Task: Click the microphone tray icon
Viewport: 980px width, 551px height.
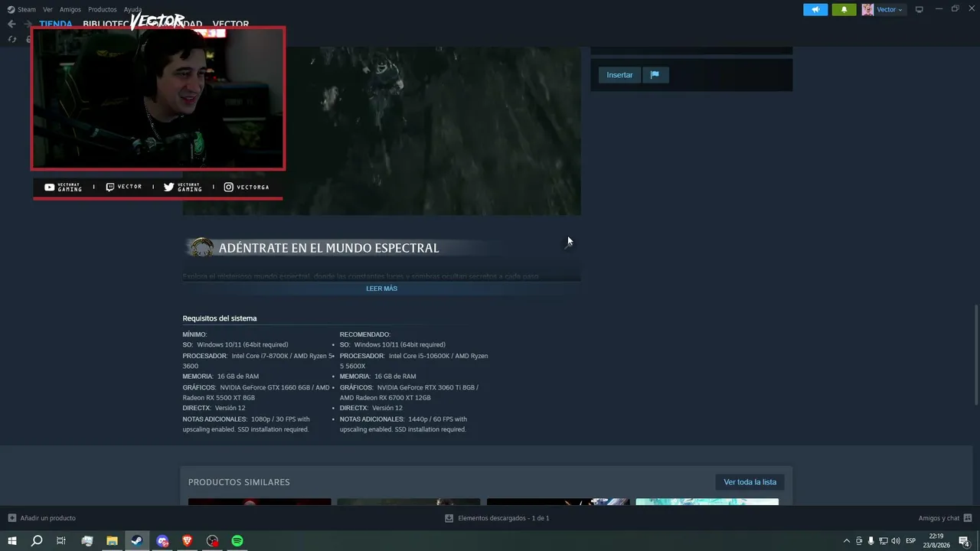Action: tap(871, 541)
